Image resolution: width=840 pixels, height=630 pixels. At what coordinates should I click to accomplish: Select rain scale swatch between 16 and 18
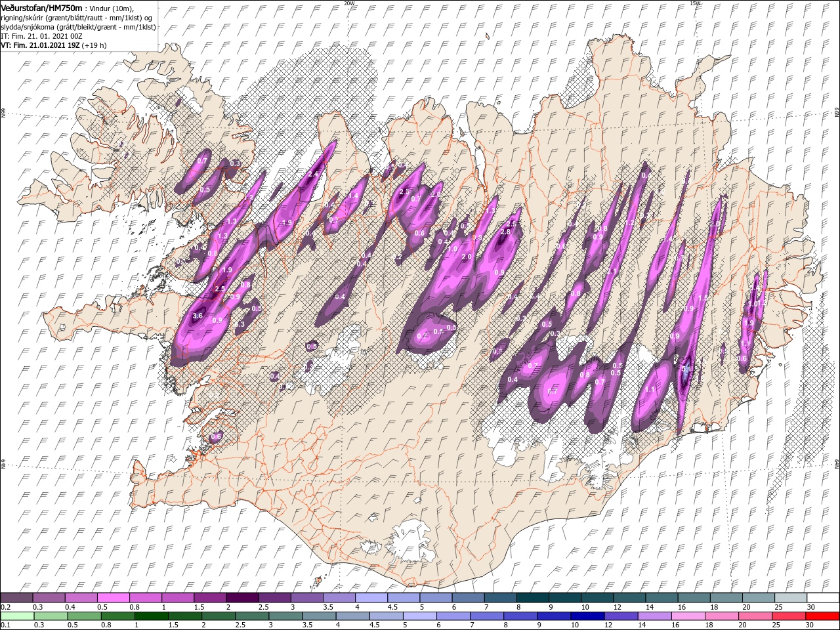[x=686, y=616]
